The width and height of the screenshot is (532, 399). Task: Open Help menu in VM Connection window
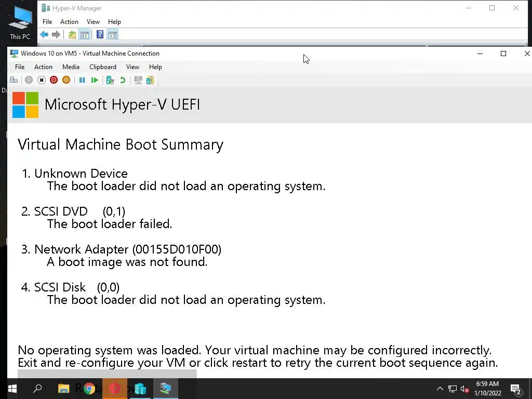click(x=155, y=67)
